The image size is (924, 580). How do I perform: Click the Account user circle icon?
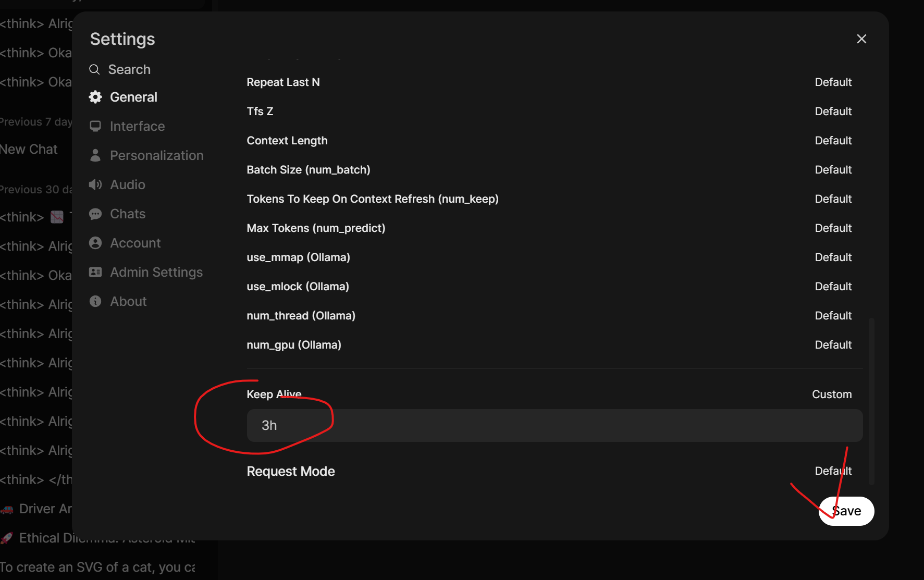[x=95, y=243]
